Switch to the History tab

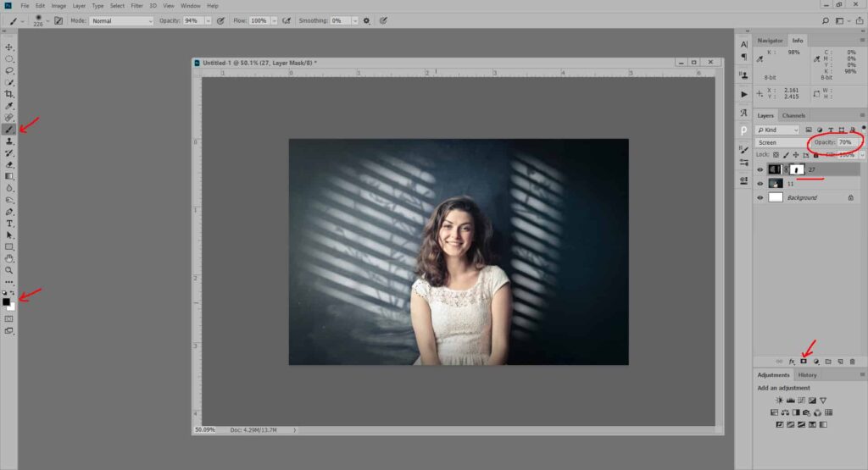tap(807, 374)
